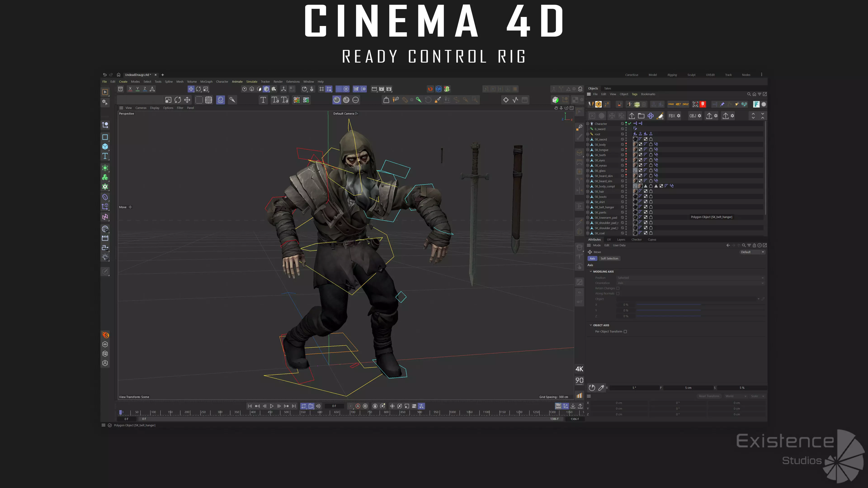The image size is (868, 488).
Task: Open the Default dropdown in Attributes
Action: (x=752, y=252)
